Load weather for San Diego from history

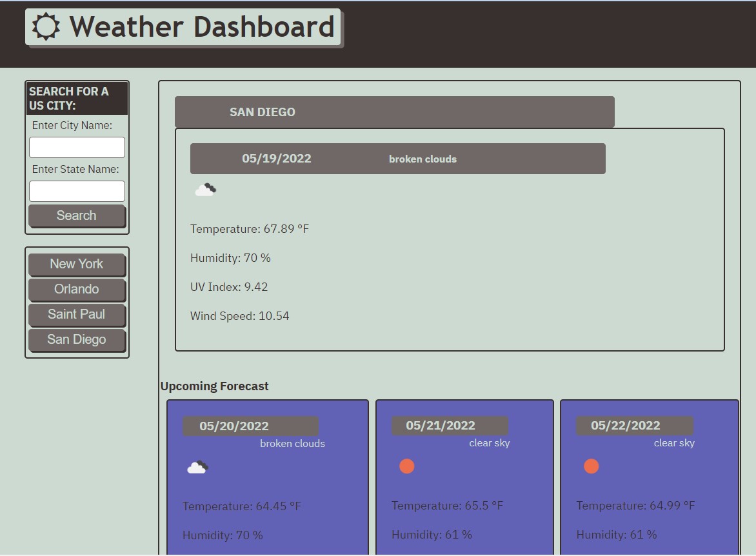[77, 339]
